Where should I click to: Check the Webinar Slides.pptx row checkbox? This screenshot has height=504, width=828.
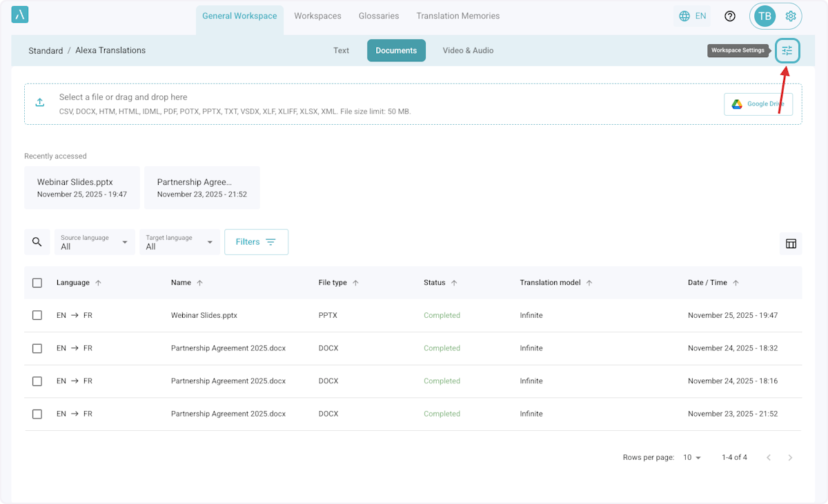point(37,315)
